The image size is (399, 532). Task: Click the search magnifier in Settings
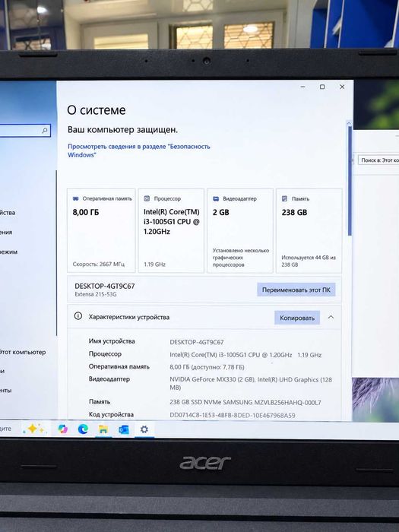coord(44,130)
